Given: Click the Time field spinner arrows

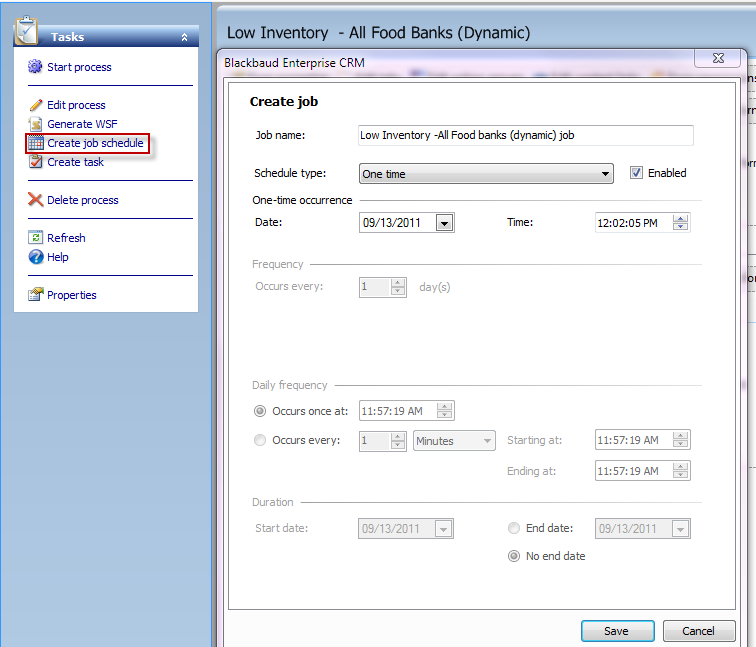Looking at the screenshot, I should click(680, 223).
